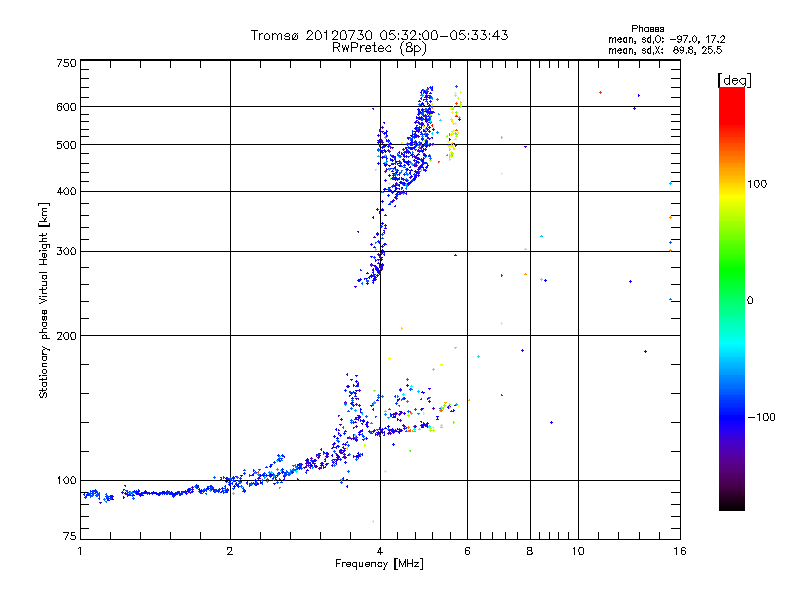Click the y-axis tick label '500'
Image resolution: width=800 pixels, height=600 pixels.
(66, 145)
